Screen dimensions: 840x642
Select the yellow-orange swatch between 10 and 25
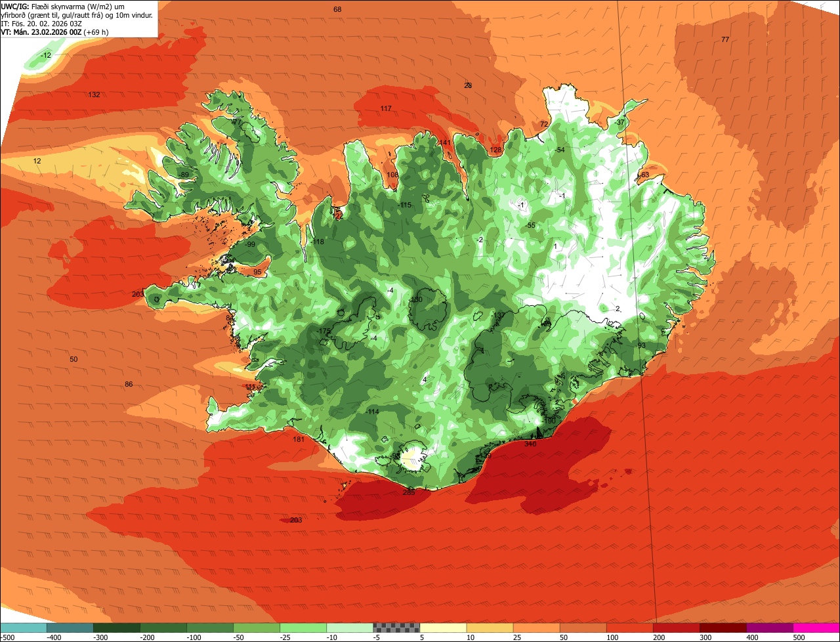pyautogui.click(x=490, y=628)
